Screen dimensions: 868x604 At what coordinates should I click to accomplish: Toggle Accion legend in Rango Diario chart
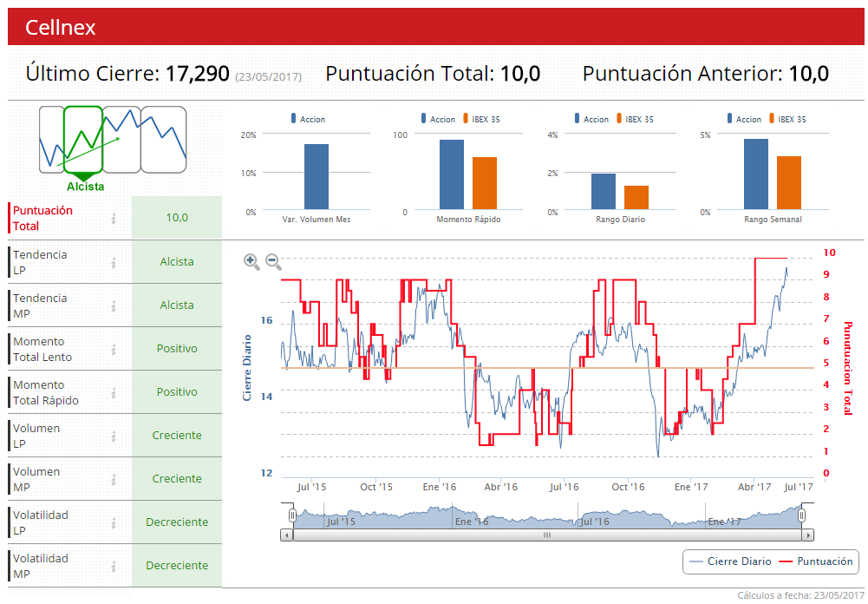pyautogui.click(x=591, y=119)
